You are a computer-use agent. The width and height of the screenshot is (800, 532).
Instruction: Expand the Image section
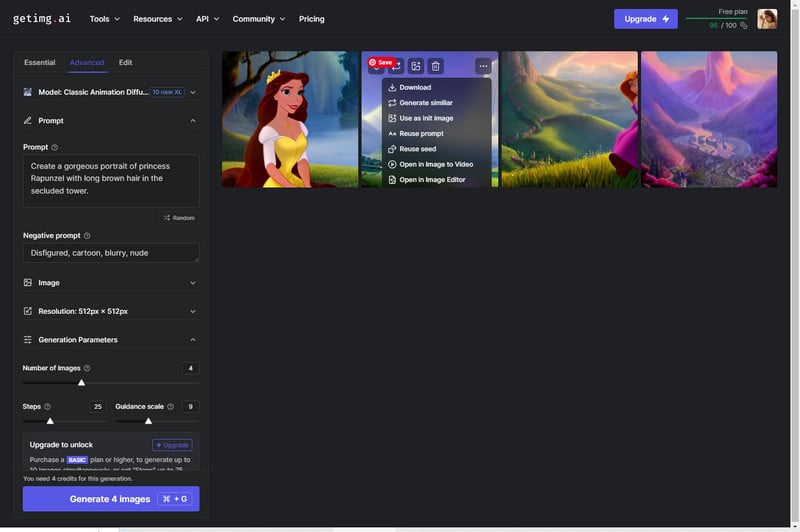point(193,283)
